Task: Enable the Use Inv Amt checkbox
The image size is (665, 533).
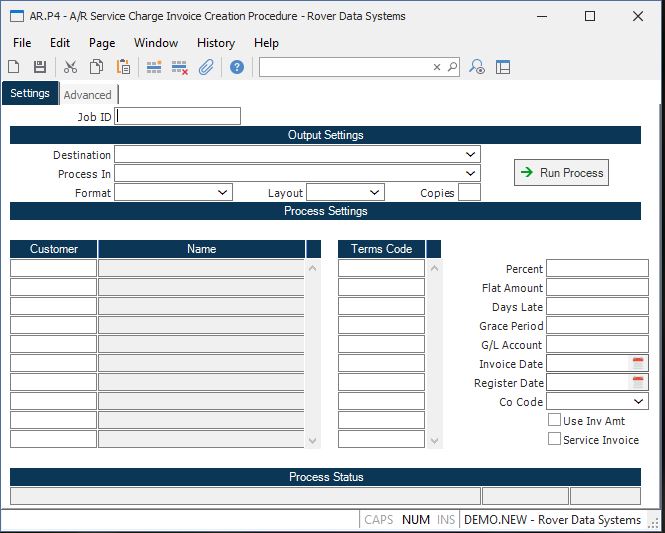Action: pyautogui.click(x=554, y=421)
